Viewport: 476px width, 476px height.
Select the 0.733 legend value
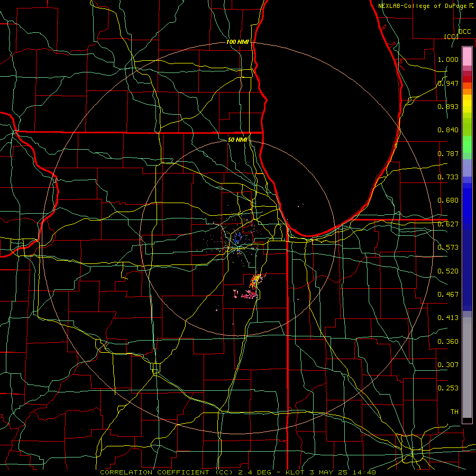(x=448, y=177)
